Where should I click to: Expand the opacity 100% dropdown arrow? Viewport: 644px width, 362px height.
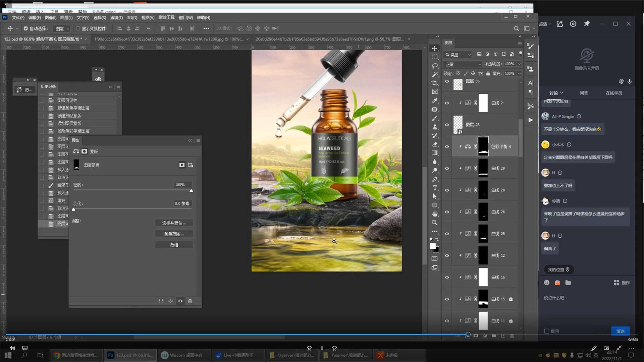[x=519, y=64]
